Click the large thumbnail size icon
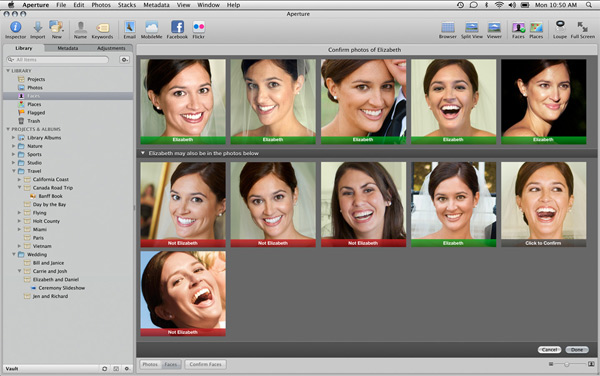Viewport: 600px width, 376px height. click(591, 364)
